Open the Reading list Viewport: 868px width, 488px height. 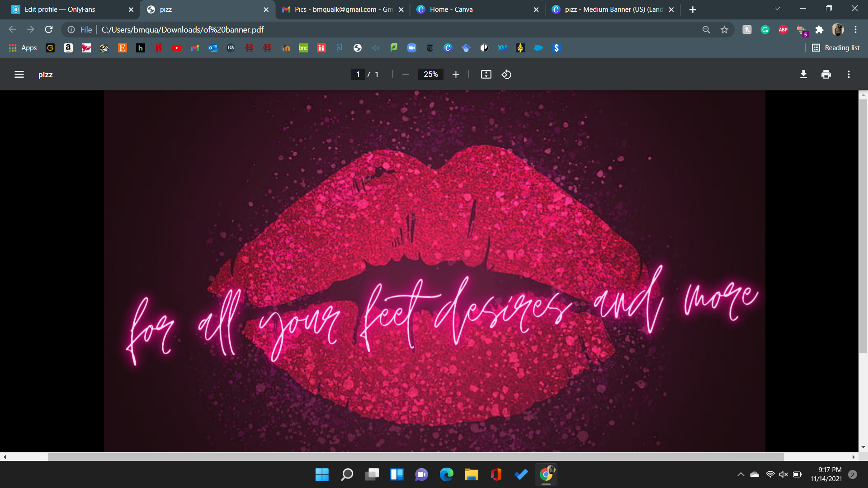(836, 47)
